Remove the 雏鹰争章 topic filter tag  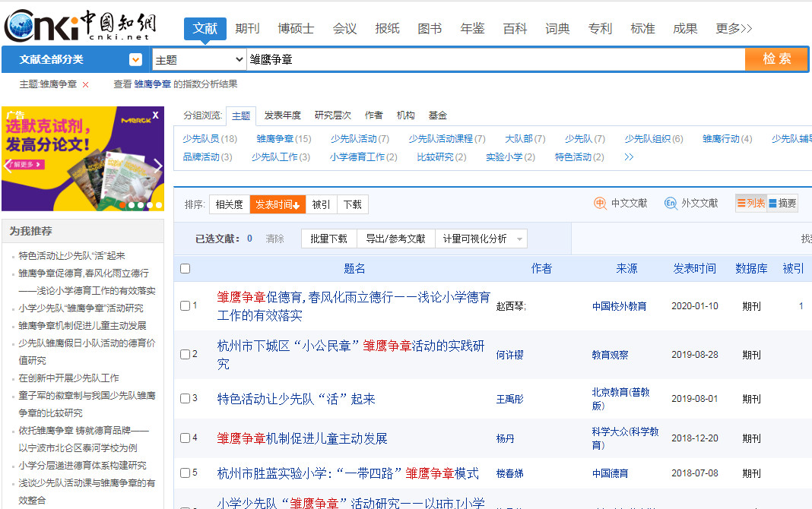tap(85, 84)
